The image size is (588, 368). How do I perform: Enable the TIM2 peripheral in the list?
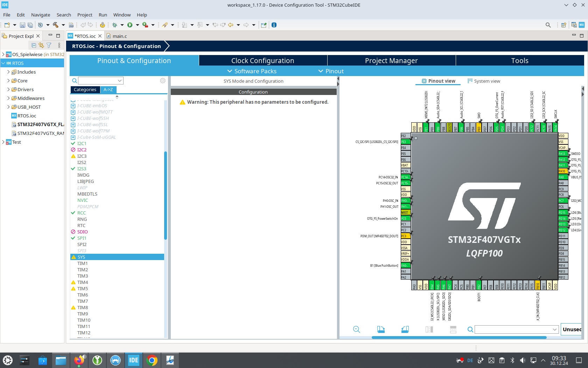point(83,270)
